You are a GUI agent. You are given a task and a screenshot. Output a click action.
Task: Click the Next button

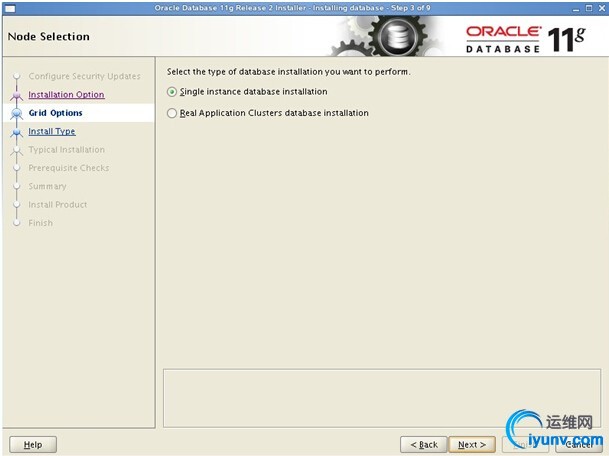(x=472, y=444)
